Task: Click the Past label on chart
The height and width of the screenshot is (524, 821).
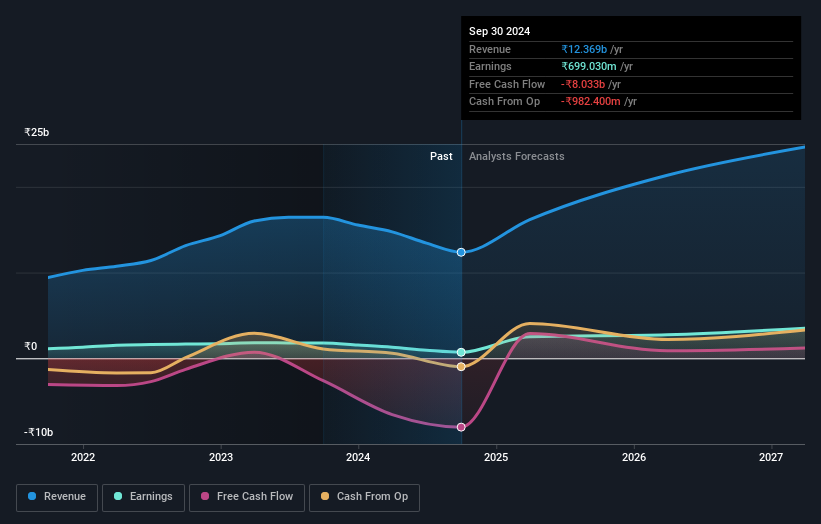Action: click(x=441, y=157)
